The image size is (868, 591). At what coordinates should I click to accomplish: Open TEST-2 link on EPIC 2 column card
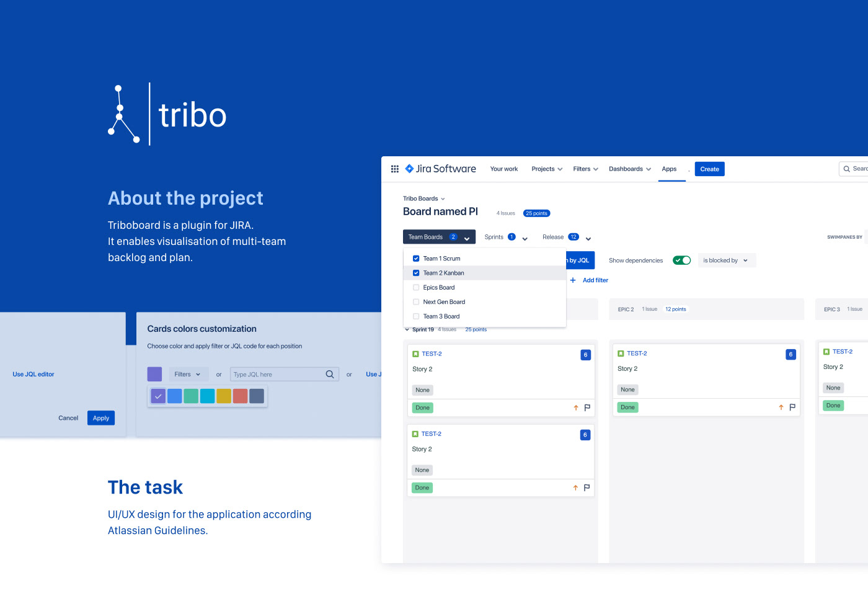[637, 353]
